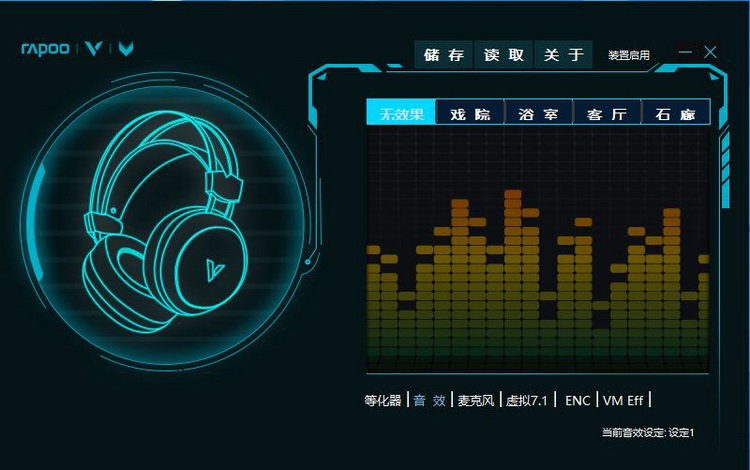Select the 客厅 living room preset tab
This screenshot has height=470, width=750.
pos(607,113)
